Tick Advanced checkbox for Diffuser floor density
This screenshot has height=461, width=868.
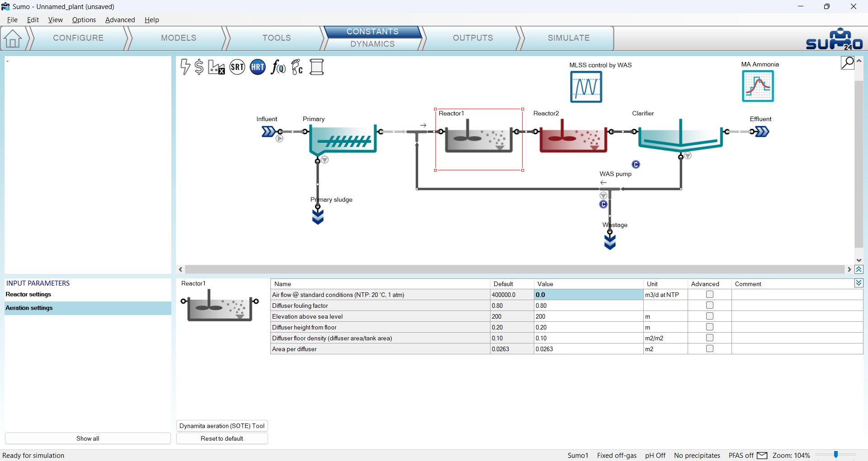tap(710, 338)
